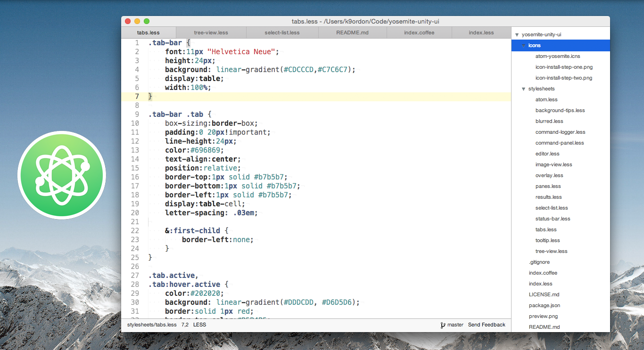
Task: Open atom.less in the tree view
Action: tap(546, 99)
